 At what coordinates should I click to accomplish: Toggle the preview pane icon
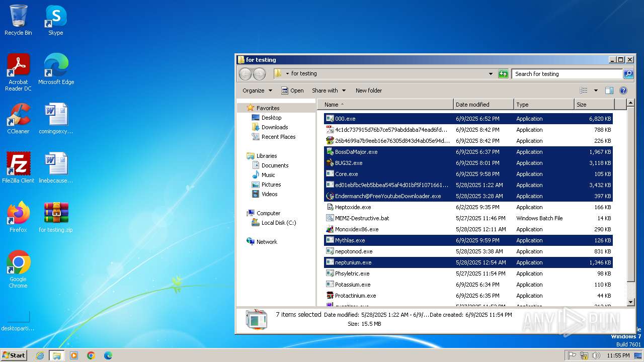[x=609, y=90]
